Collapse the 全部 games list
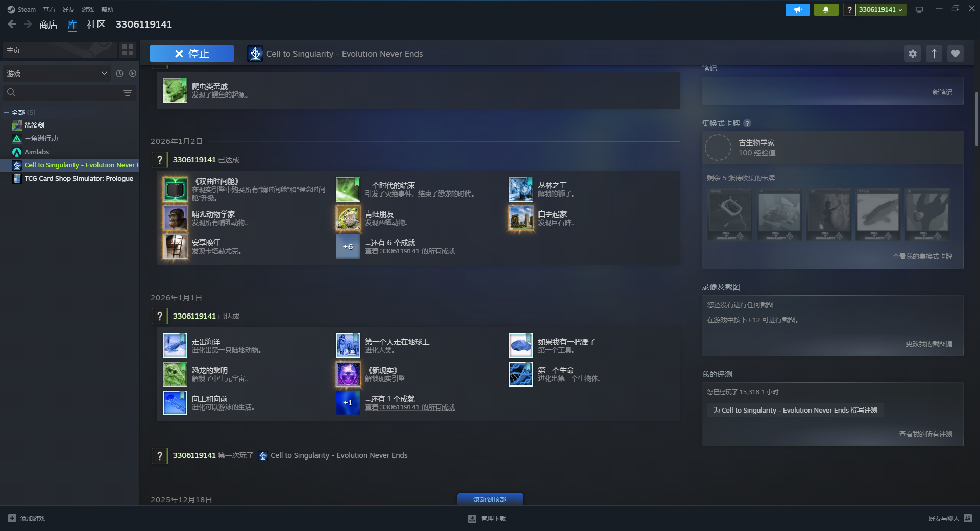Image resolution: width=980 pixels, height=531 pixels. (x=7, y=113)
